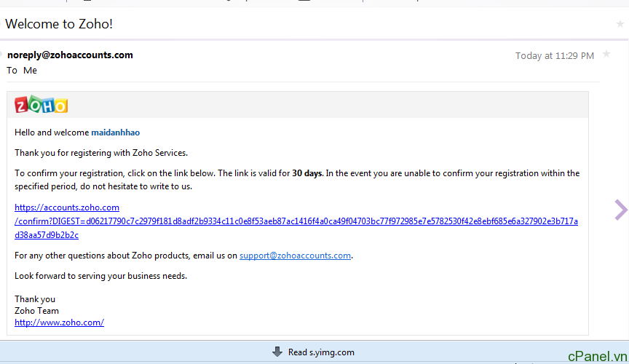Click the Zoho logo in email
This screenshot has height=364, width=629.
tap(41, 104)
